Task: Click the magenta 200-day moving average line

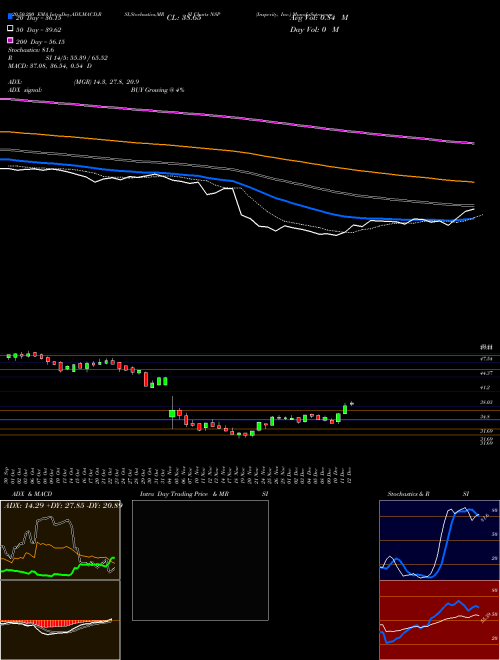Action: click(x=237, y=118)
